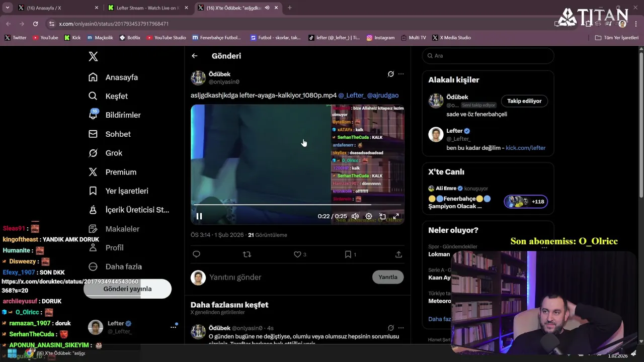Mute the active X tab audio icon

[x=267, y=8]
